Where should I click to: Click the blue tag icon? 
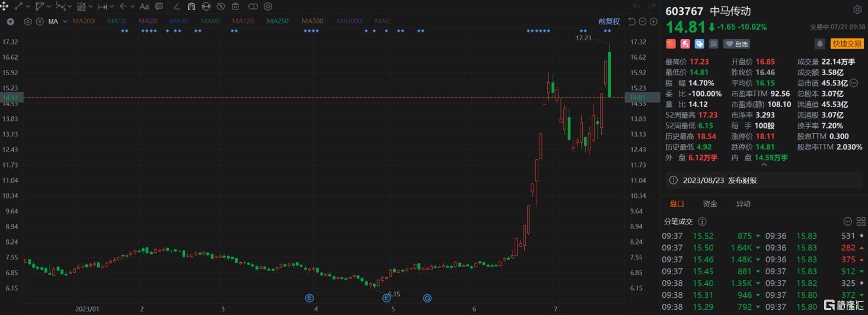(700, 44)
